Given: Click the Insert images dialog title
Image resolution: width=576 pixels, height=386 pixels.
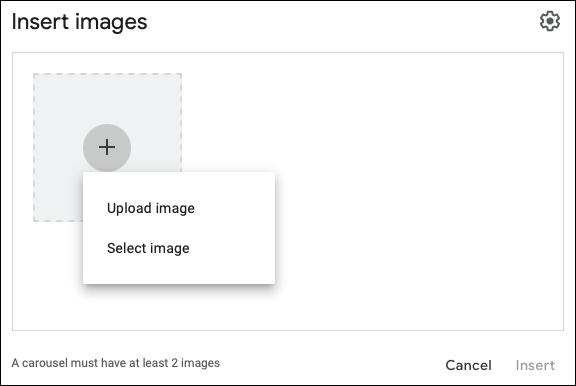Looking at the screenshot, I should click(79, 22).
